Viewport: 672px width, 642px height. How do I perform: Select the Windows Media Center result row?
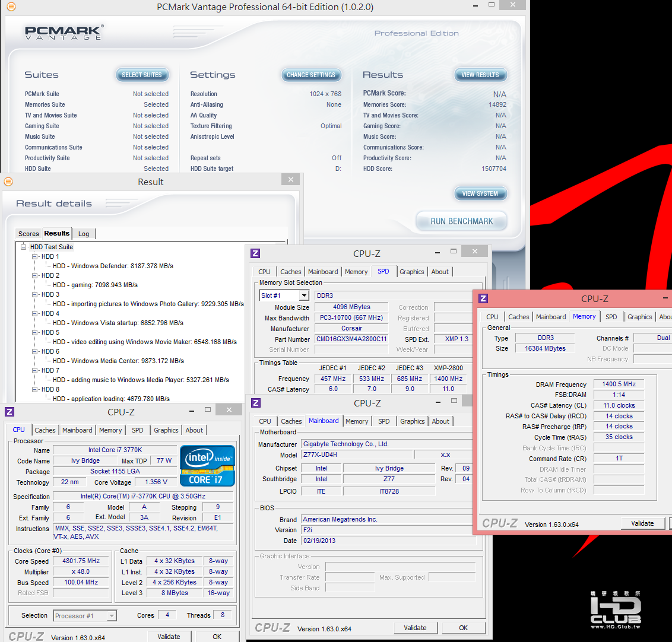pyautogui.click(x=118, y=361)
